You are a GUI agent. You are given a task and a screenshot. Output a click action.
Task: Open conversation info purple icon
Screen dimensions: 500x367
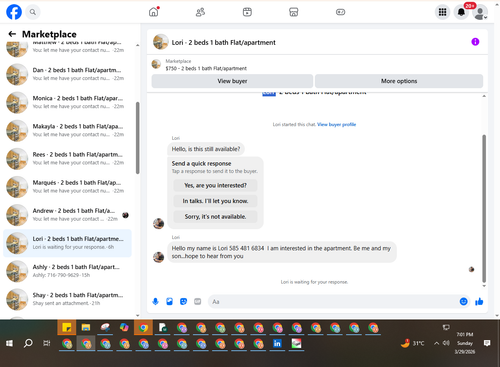475,42
